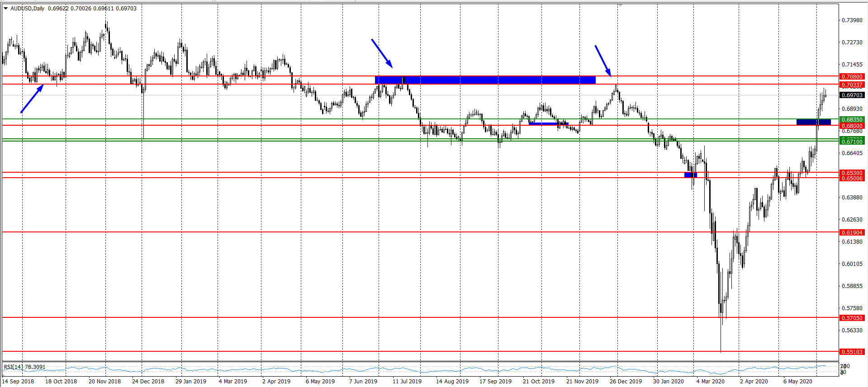Click the 4 Mar 2020 date label
This screenshot has width=868, height=387.
pos(710,381)
